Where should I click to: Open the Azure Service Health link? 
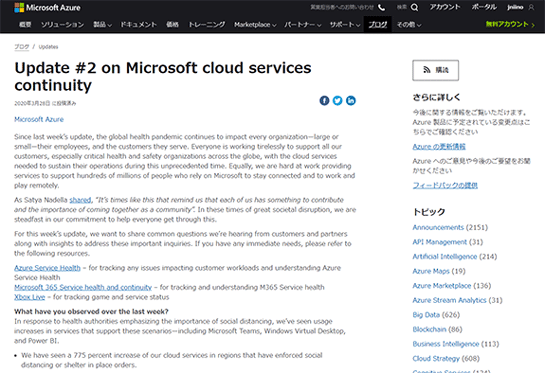[x=47, y=268]
